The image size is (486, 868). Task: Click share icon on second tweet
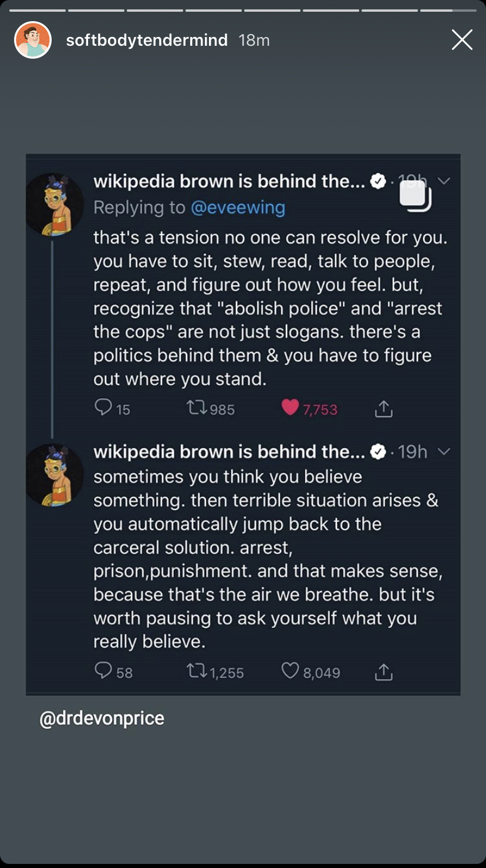[383, 671]
